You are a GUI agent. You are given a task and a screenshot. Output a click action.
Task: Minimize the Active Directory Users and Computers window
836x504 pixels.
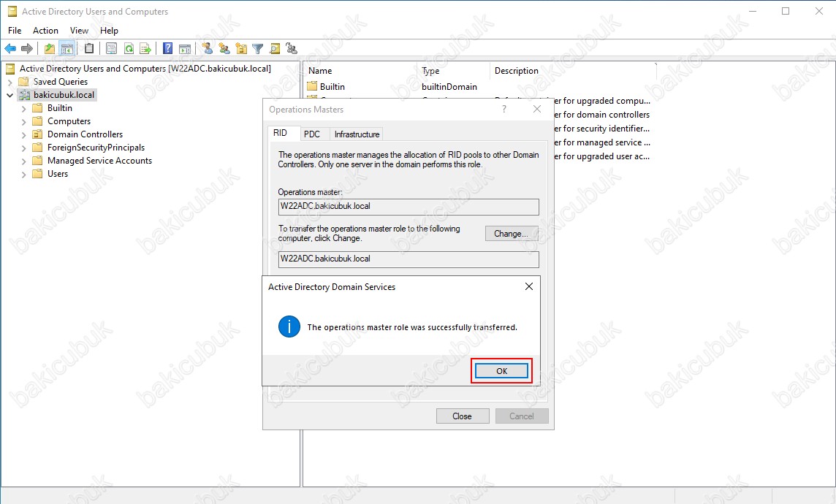(752, 11)
